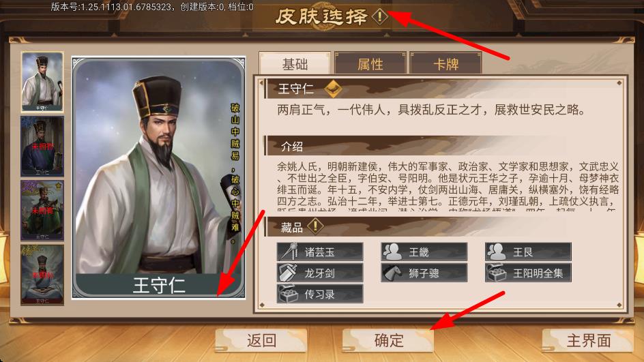Select the first white-robed skin thumbnail
The image size is (644, 362).
tap(42, 82)
